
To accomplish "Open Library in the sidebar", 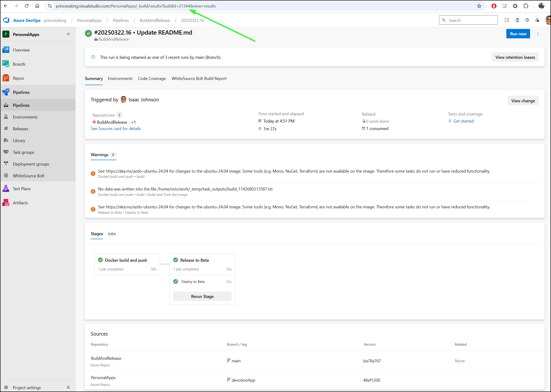I will pos(38,140).
